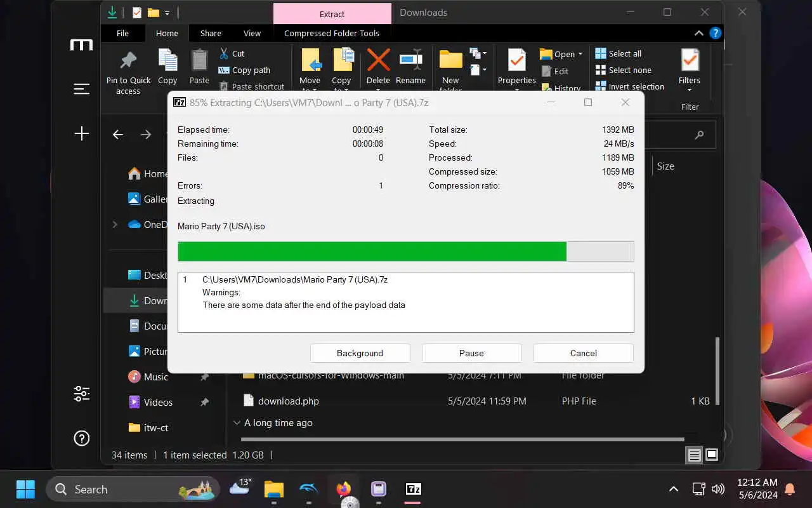Open 7-Zip from the taskbar
Screen dimensions: 812x508
pyautogui.click(x=413, y=489)
